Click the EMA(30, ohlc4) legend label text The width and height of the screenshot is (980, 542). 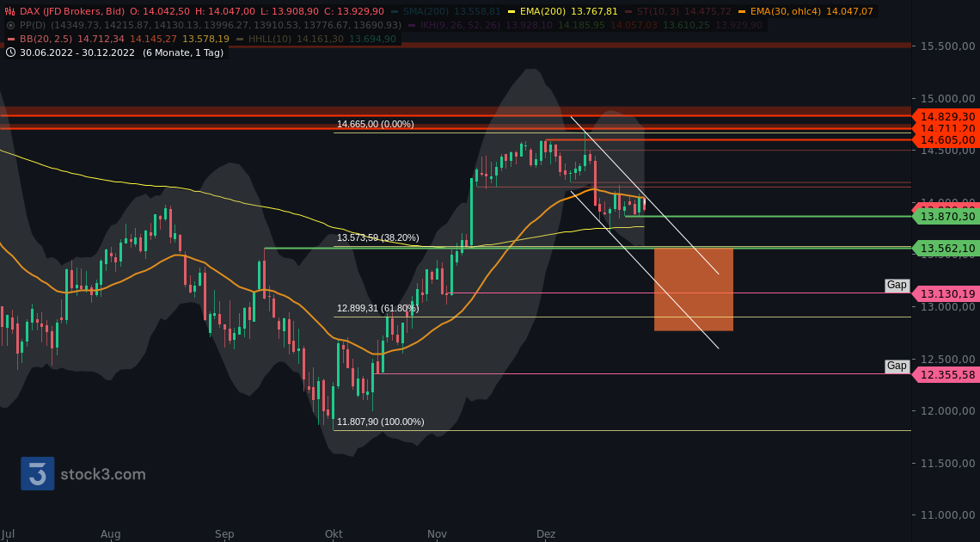(787, 11)
